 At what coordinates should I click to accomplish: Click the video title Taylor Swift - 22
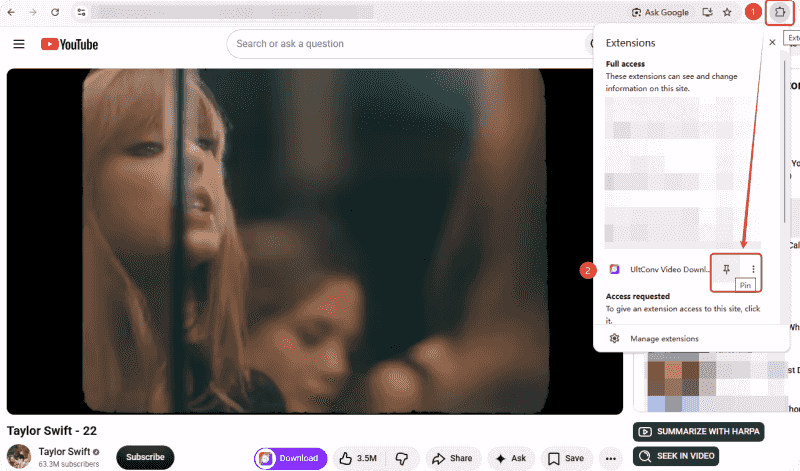click(x=52, y=431)
